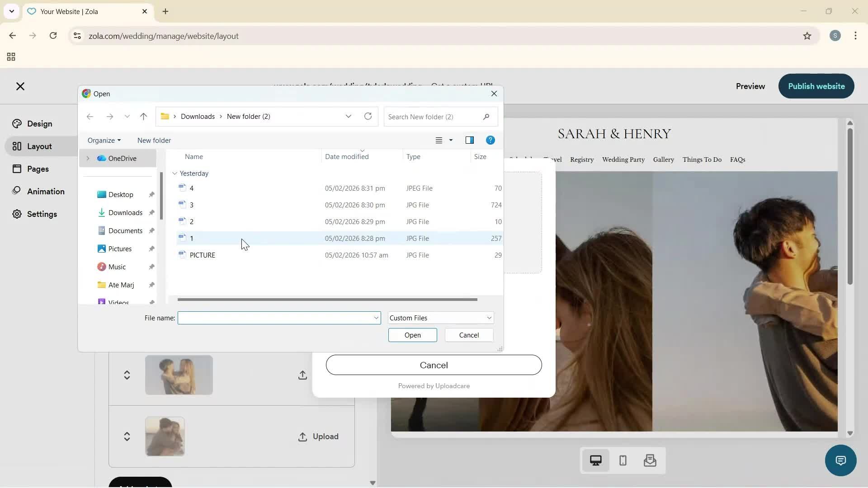Click the File name input field
The height and width of the screenshot is (488, 868).
point(277,318)
